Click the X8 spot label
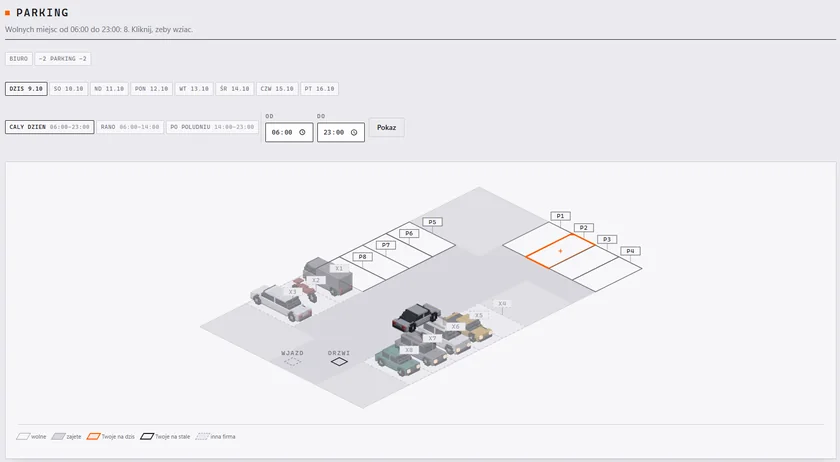840x462 pixels. [409, 350]
